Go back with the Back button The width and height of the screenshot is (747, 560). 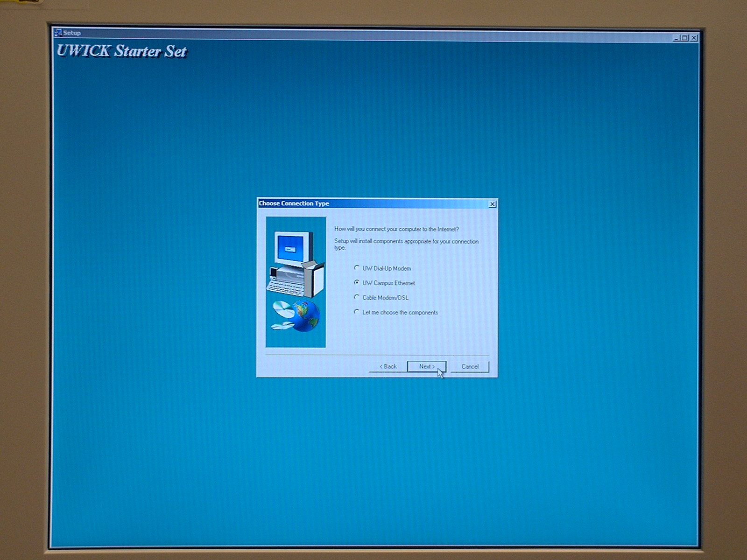tap(388, 366)
